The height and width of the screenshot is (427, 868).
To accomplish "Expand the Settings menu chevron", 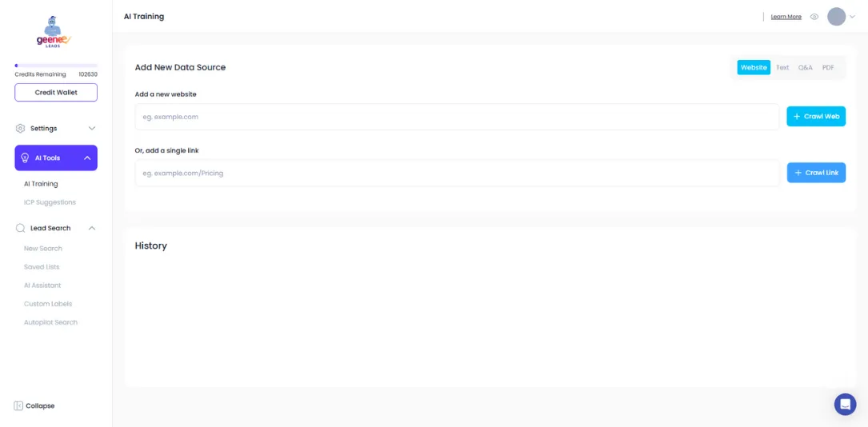I will 91,128.
